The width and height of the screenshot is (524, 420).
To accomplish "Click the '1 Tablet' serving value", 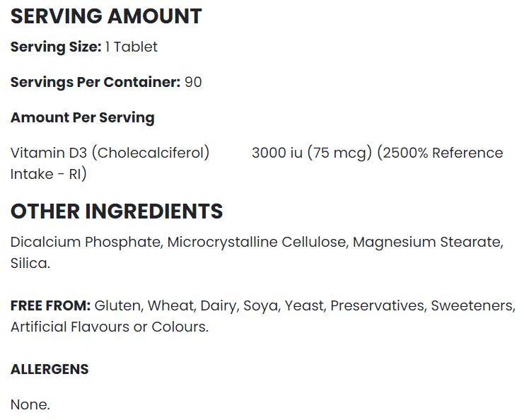I will [x=131, y=47].
